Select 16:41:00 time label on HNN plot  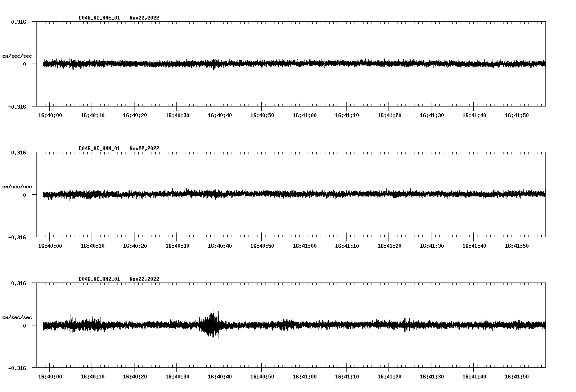click(x=305, y=246)
